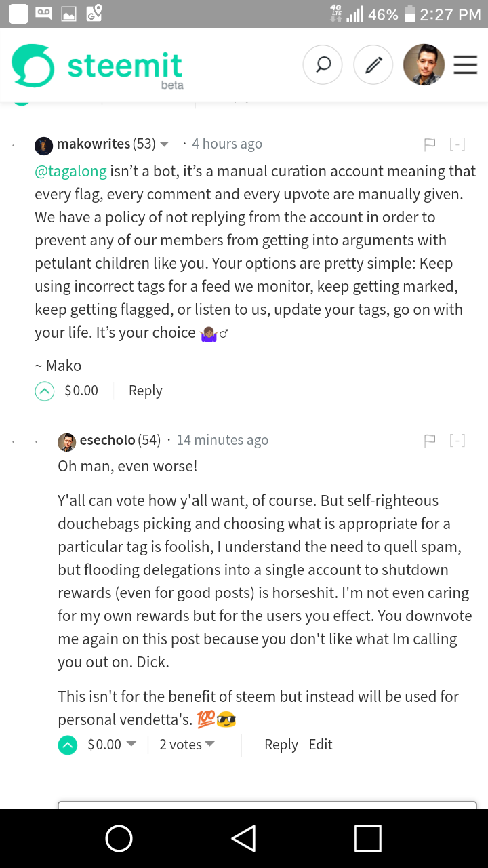Image resolution: width=488 pixels, height=868 pixels.
Task: Upvote makowrites' comment
Action: tap(45, 391)
